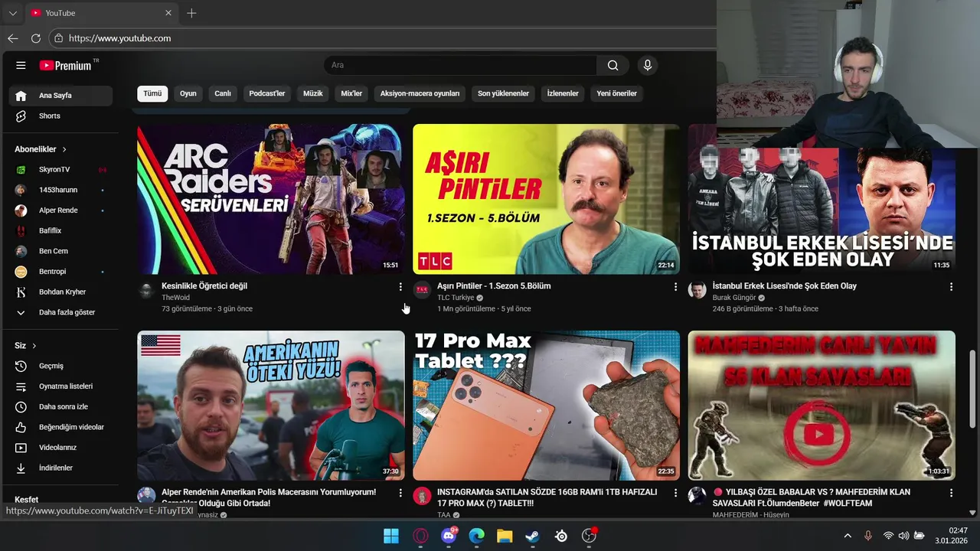Open the browser tab list dropdown
Image resolution: width=980 pixels, height=551 pixels.
[12, 13]
